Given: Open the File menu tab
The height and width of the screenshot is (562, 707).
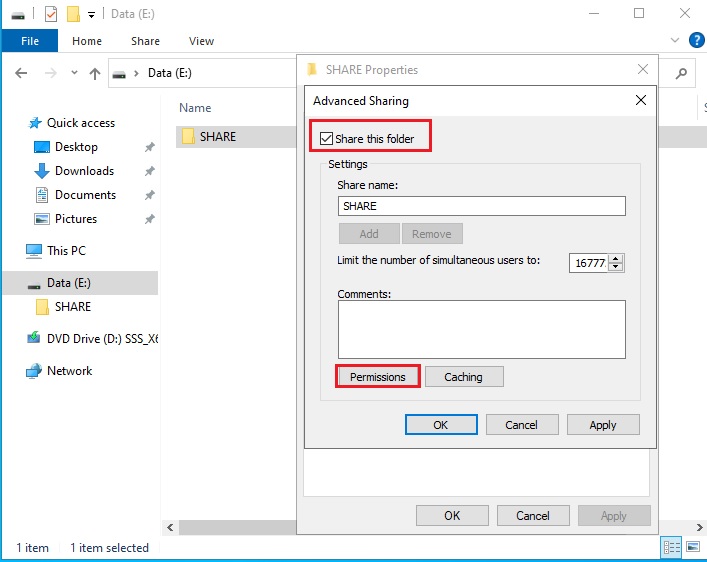Looking at the screenshot, I should 29,41.
